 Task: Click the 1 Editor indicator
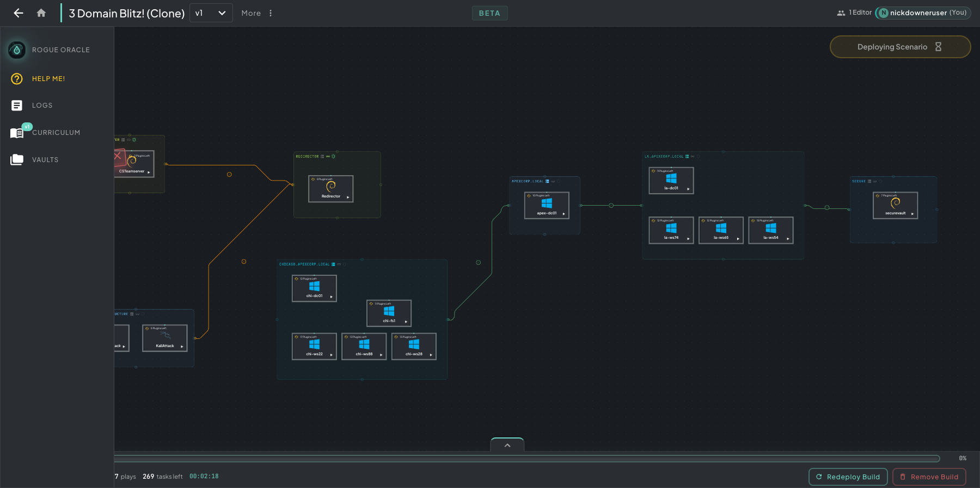pyautogui.click(x=854, y=13)
